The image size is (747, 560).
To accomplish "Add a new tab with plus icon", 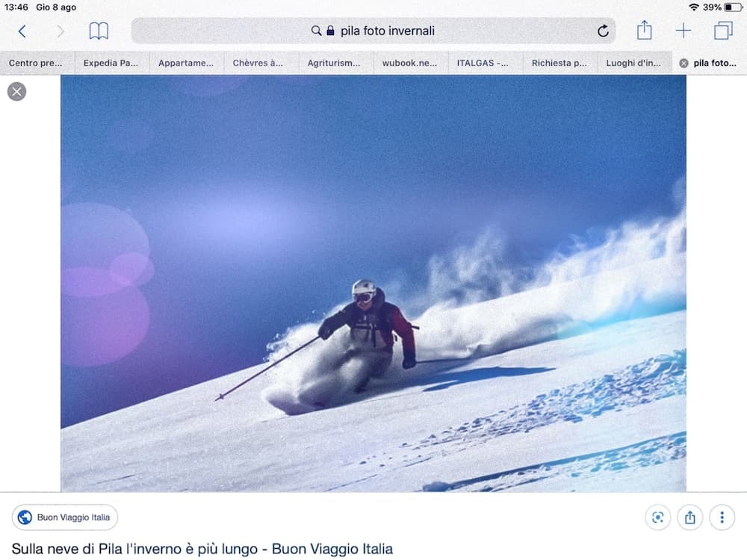I will click(x=684, y=31).
